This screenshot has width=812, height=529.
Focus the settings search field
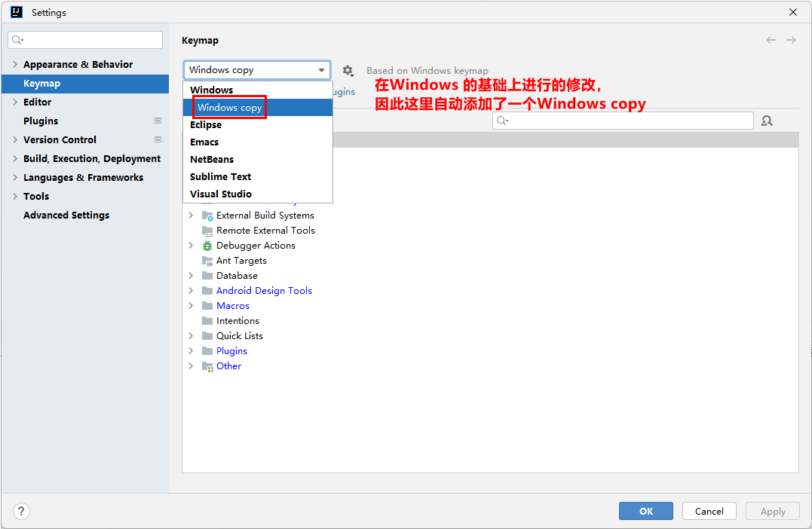click(x=85, y=40)
